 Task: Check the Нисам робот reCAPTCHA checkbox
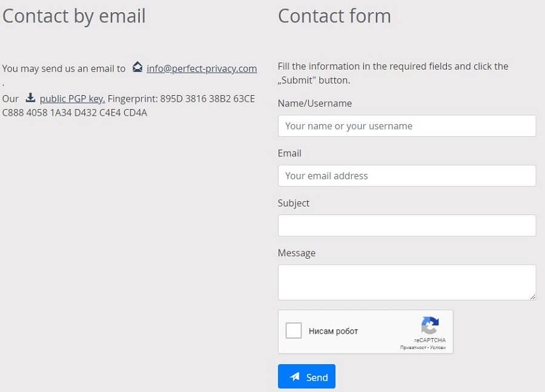pyautogui.click(x=293, y=330)
